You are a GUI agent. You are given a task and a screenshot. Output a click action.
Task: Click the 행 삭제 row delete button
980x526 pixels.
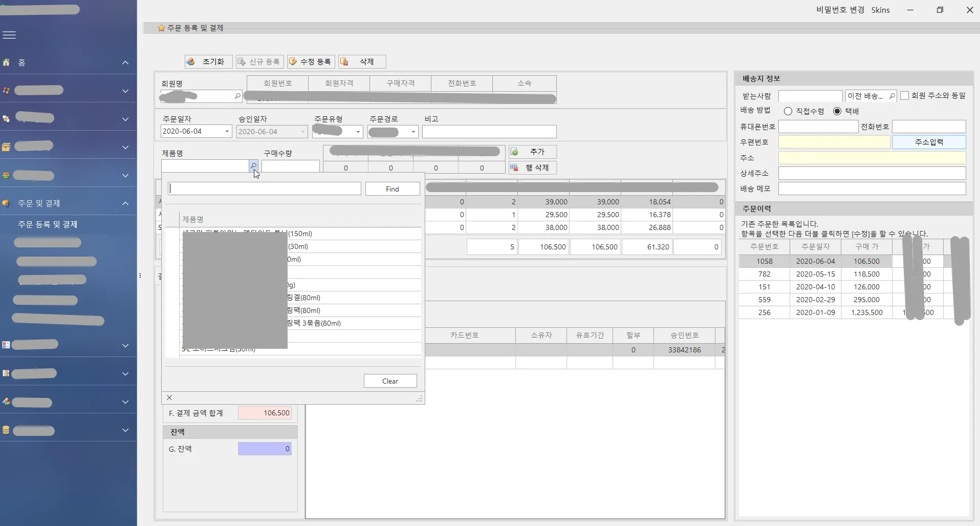click(532, 168)
